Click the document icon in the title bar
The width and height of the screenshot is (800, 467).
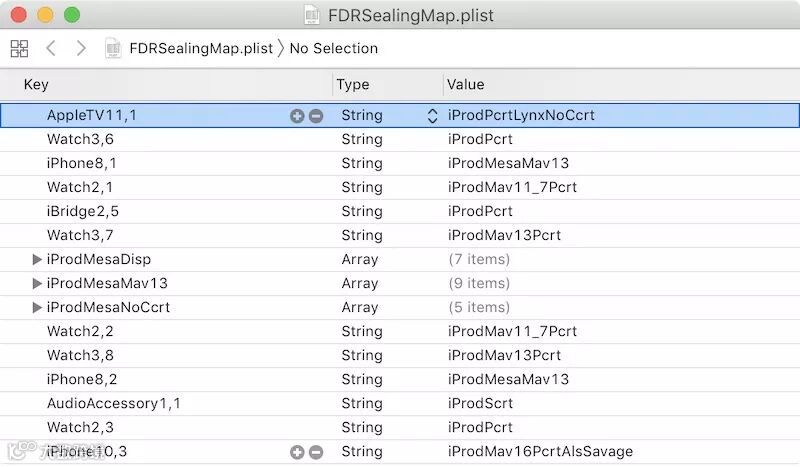[x=311, y=15]
